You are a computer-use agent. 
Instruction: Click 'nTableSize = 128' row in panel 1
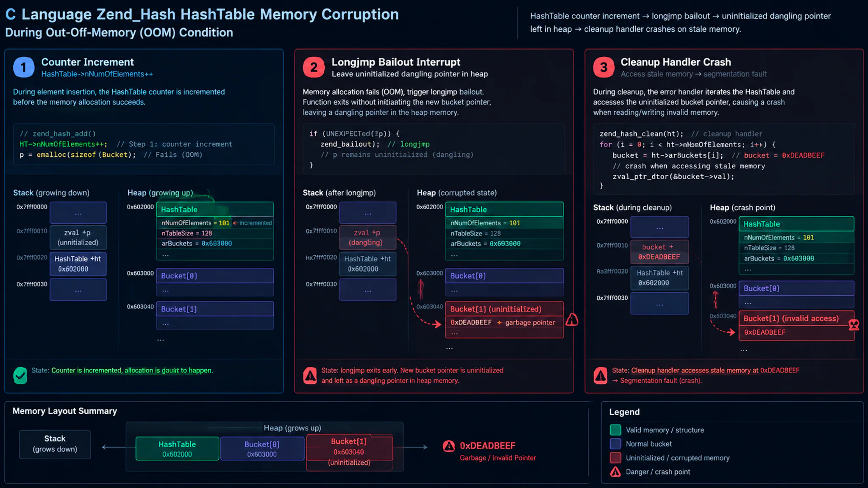[x=215, y=233]
